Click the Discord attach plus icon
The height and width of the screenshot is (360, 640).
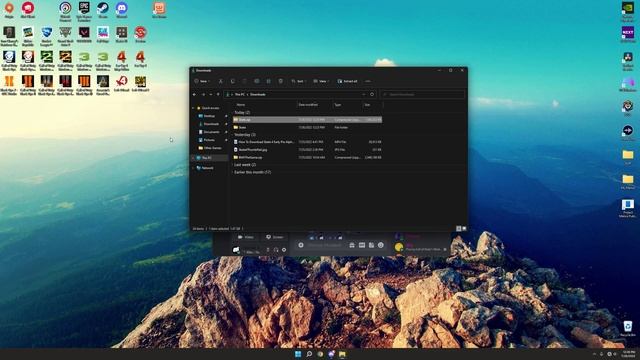coord(301,245)
